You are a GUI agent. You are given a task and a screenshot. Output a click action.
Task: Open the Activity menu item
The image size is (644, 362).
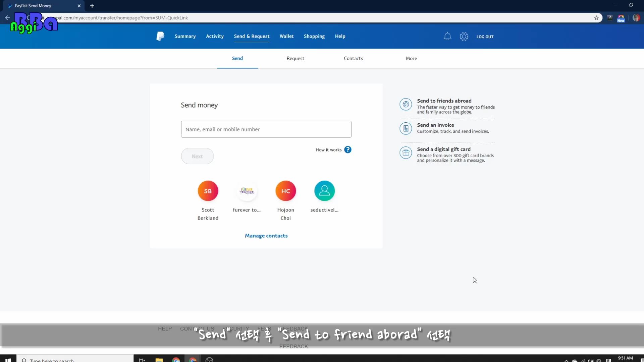[x=215, y=36]
